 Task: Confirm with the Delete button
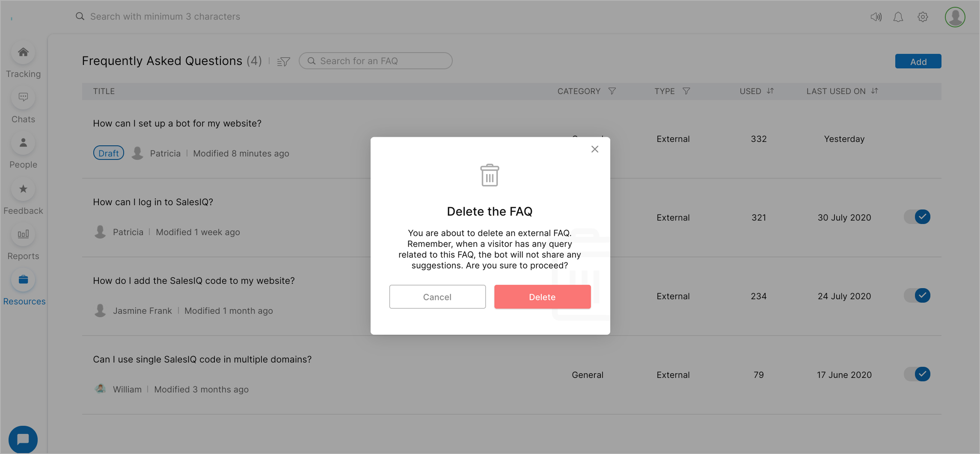coord(542,297)
